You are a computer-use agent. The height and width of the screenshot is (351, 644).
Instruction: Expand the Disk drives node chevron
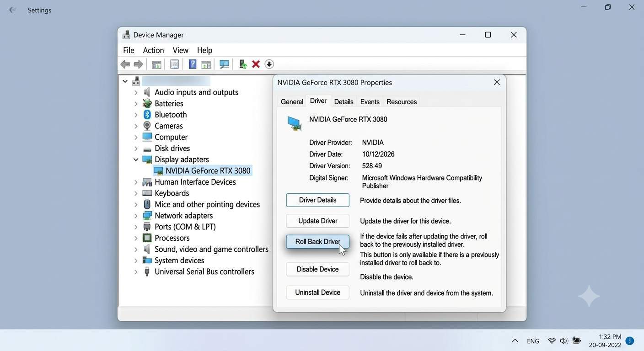tap(136, 149)
